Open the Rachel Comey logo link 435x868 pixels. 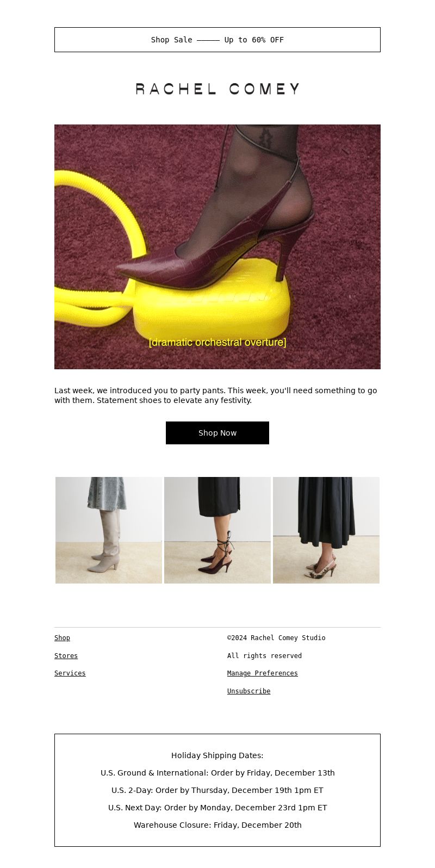tap(217, 89)
